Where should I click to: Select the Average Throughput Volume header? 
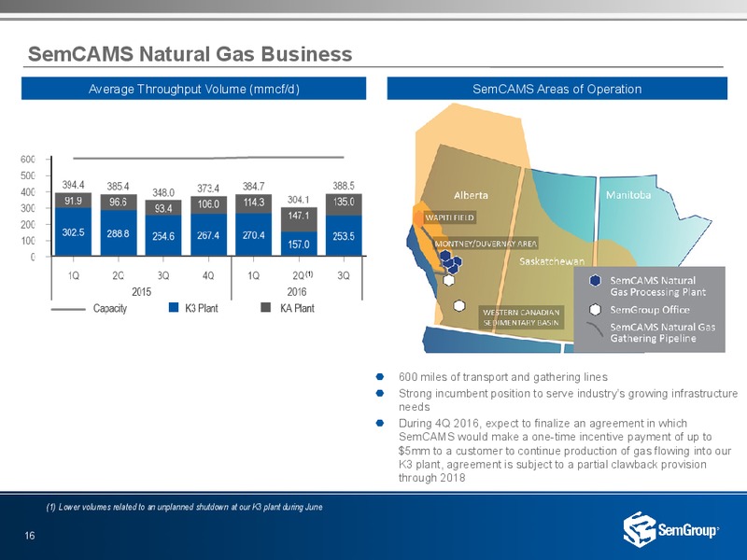pos(194,89)
